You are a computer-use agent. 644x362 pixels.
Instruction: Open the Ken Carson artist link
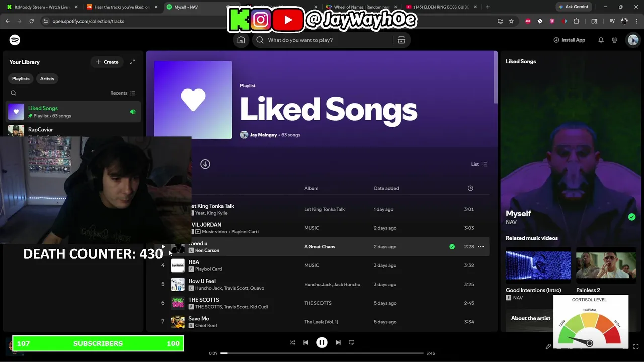207,250
